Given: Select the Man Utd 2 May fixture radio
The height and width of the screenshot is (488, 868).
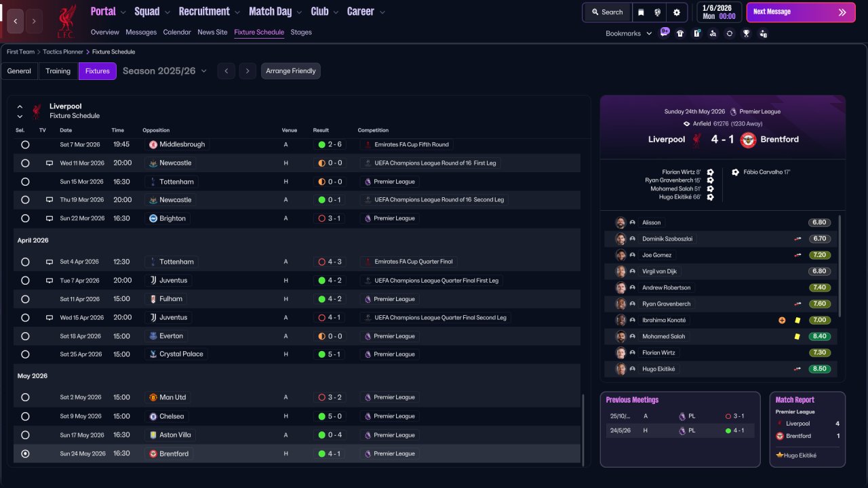Looking at the screenshot, I should point(25,398).
